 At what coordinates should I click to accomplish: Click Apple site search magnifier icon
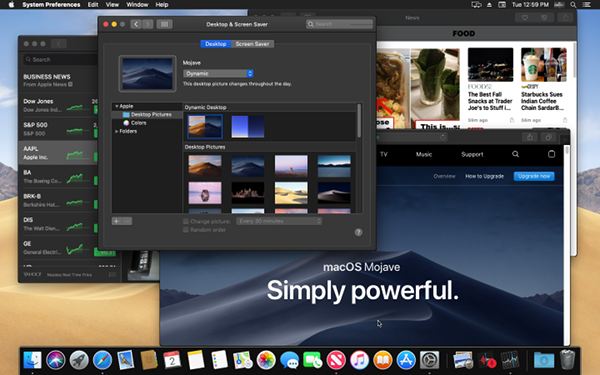click(515, 154)
